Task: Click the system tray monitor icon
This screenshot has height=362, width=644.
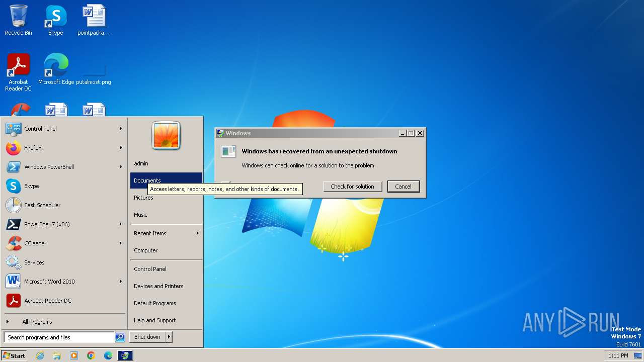Action: click(638, 355)
